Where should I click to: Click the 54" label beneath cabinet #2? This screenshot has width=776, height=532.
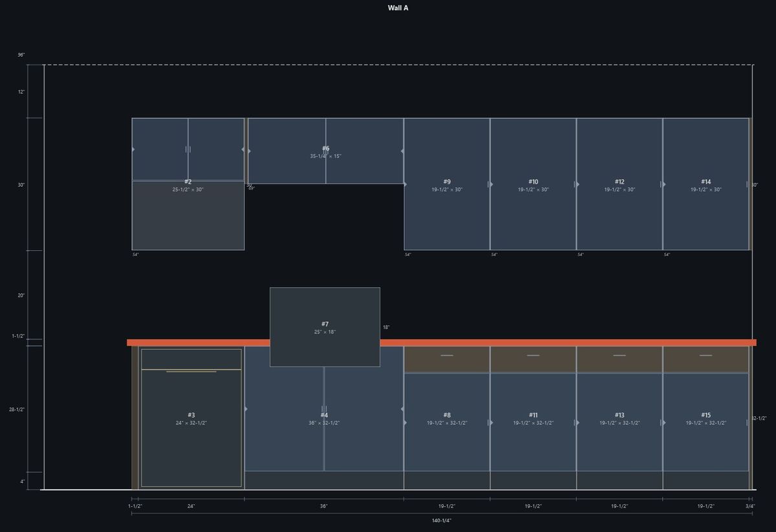(x=136, y=255)
